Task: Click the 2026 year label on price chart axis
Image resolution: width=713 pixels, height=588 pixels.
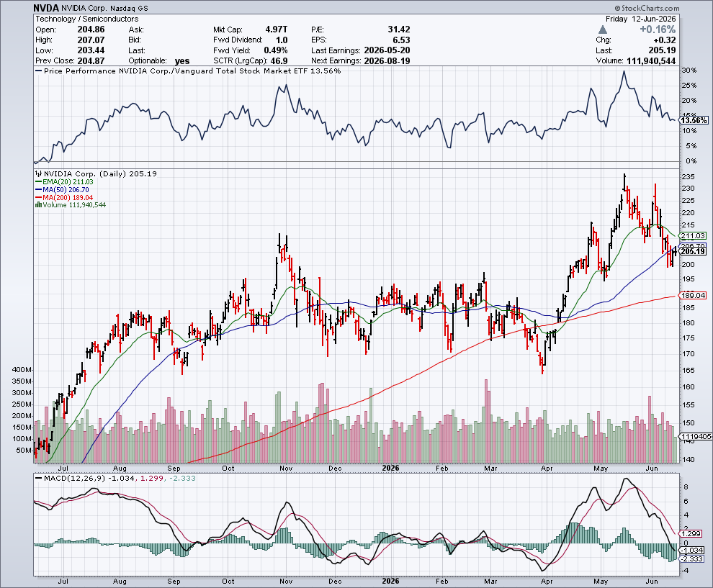Action: click(390, 468)
